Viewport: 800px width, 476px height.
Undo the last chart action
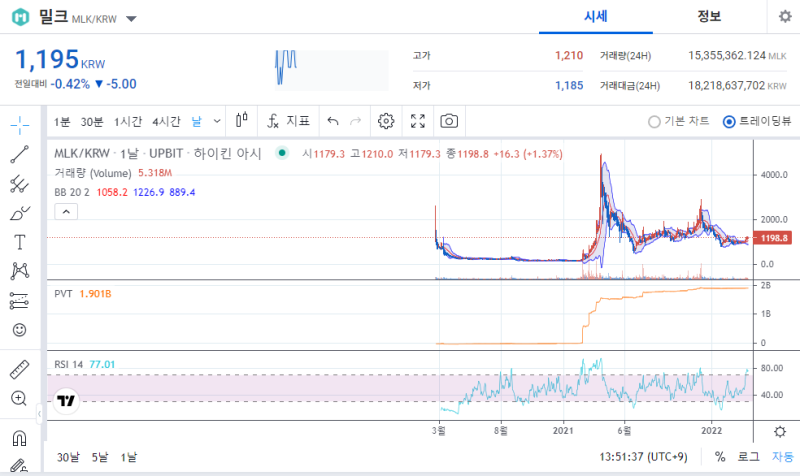click(x=333, y=121)
